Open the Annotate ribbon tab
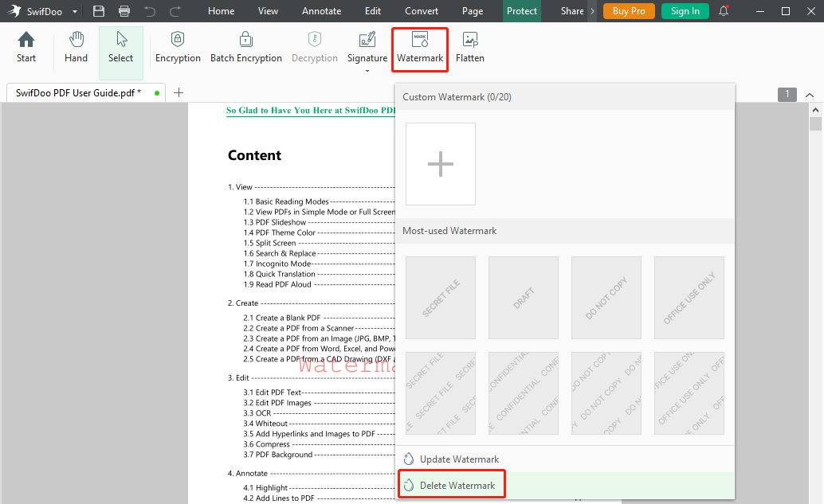This screenshot has width=824, height=504. pyautogui.click(x=322, y=11)
